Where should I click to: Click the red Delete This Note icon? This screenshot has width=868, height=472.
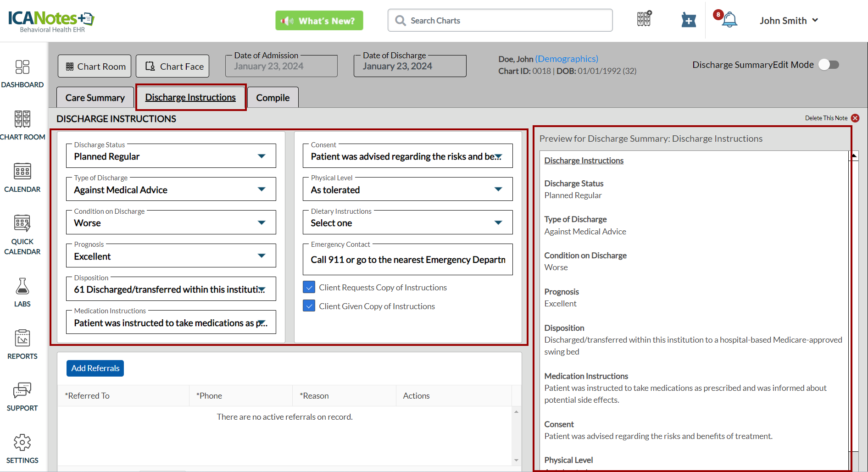(x=855, y=118)
